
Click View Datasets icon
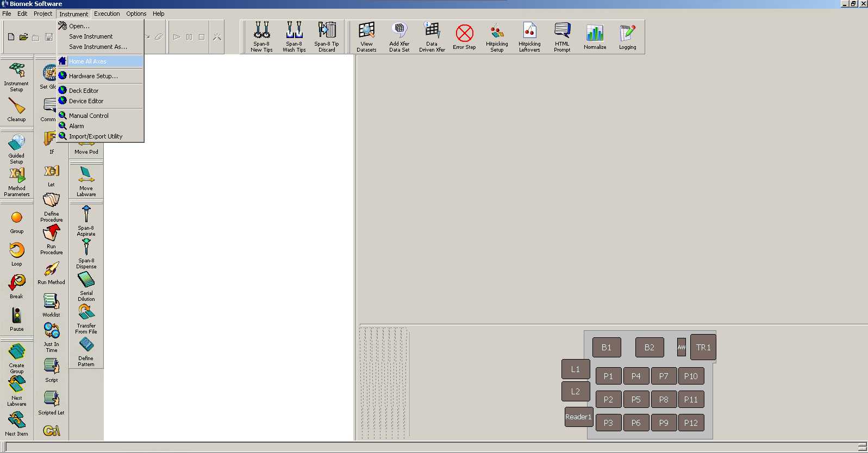tap(366, 37)
